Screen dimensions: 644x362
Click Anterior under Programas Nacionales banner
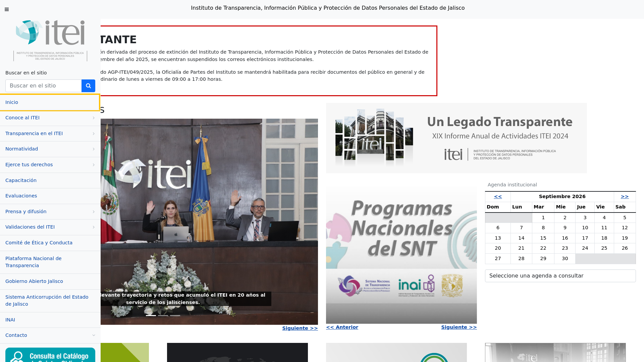coord(342,327)
